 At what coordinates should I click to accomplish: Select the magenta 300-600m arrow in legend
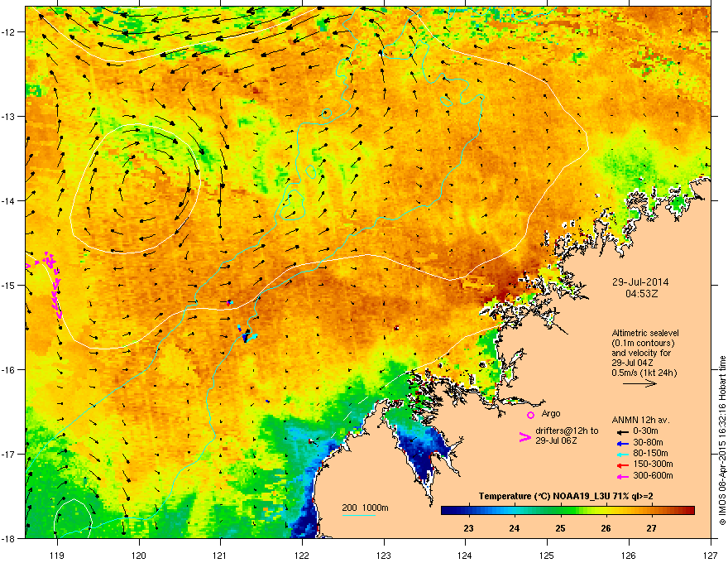click(623, 476)
